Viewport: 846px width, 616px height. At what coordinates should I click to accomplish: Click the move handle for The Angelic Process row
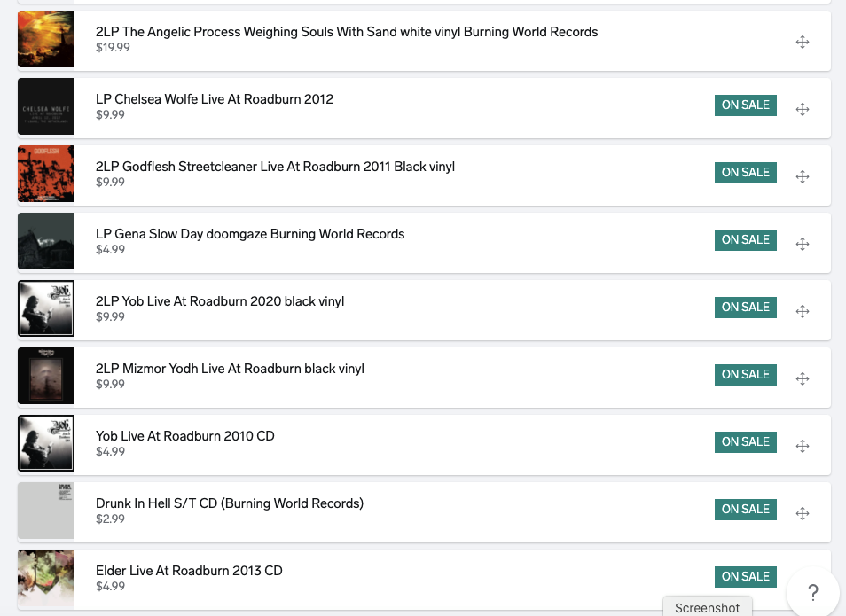pos(803,42)
